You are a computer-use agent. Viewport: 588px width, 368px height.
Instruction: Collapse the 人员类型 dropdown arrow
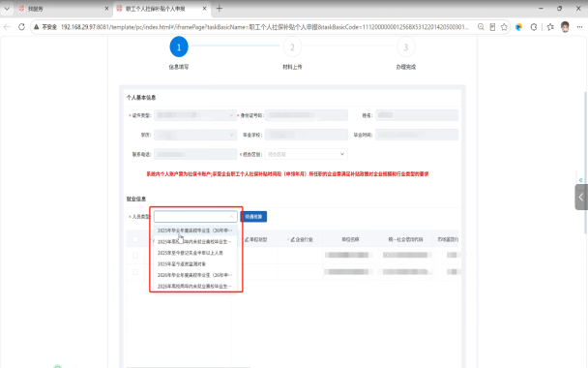tap(231, 217)
